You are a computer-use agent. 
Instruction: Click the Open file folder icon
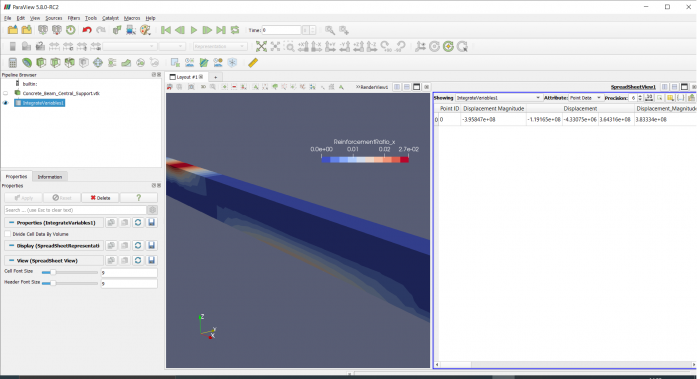[x=12, y=30]
